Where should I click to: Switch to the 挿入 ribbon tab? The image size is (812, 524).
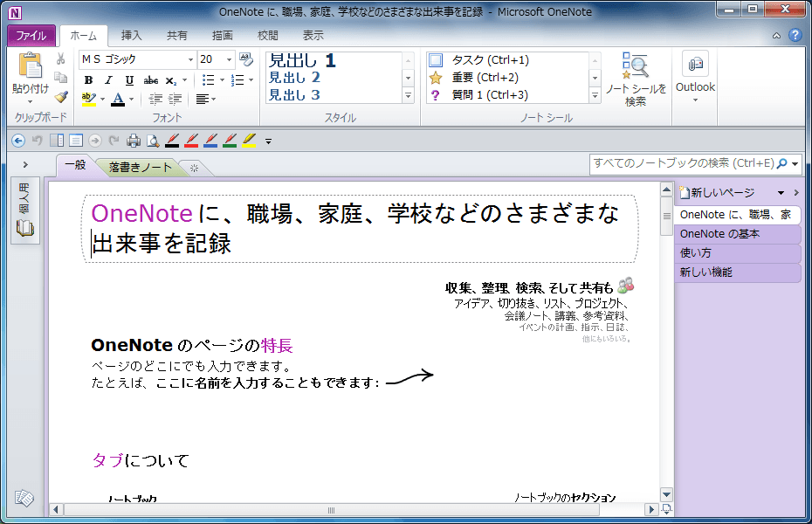click(131, 36)
